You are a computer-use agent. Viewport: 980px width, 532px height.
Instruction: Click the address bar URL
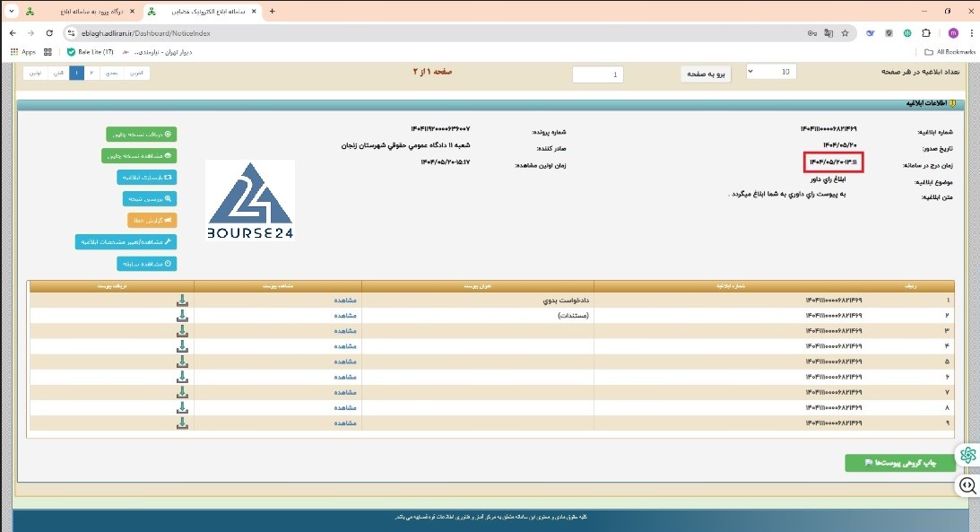145,33
